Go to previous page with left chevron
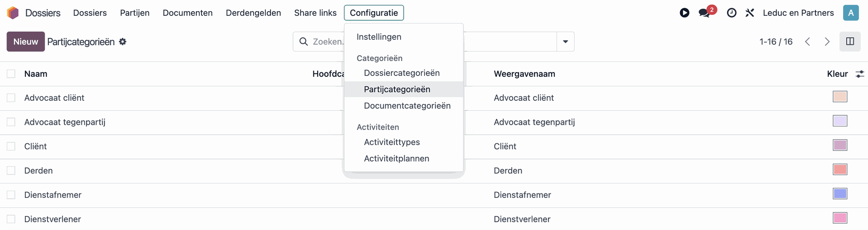The image size is (868, 230). (x=807, y=42)
